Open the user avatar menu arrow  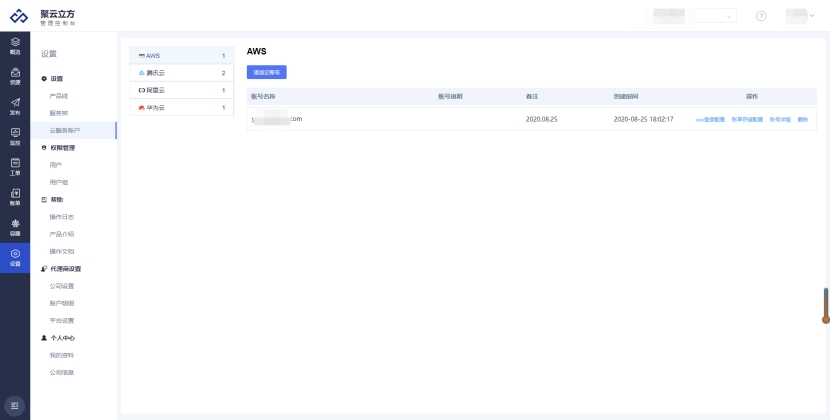pos(811,16)
